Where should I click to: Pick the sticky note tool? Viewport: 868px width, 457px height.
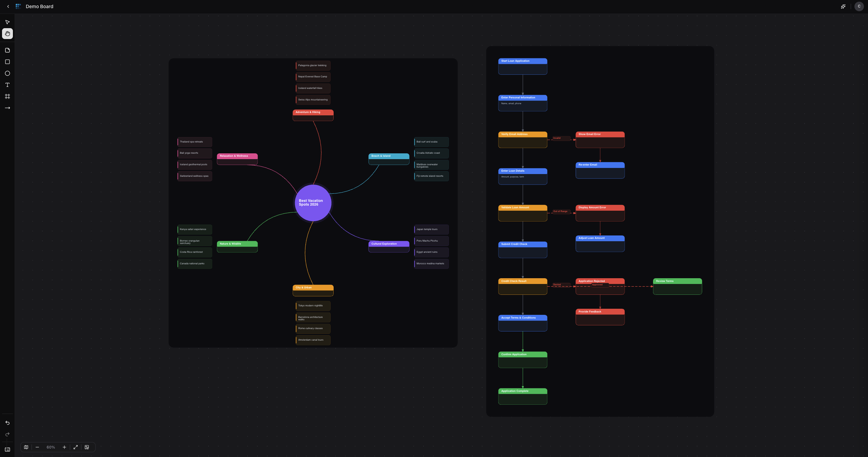pos(7,50)
